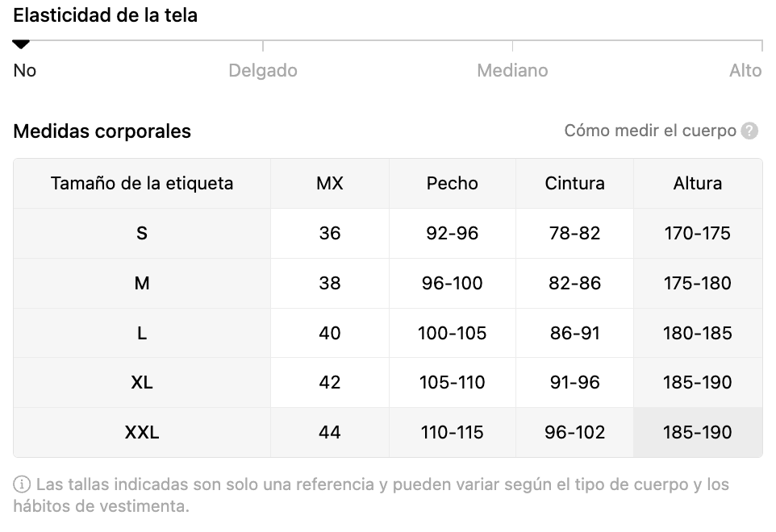Click the Pecho column header

coord(453,184)
